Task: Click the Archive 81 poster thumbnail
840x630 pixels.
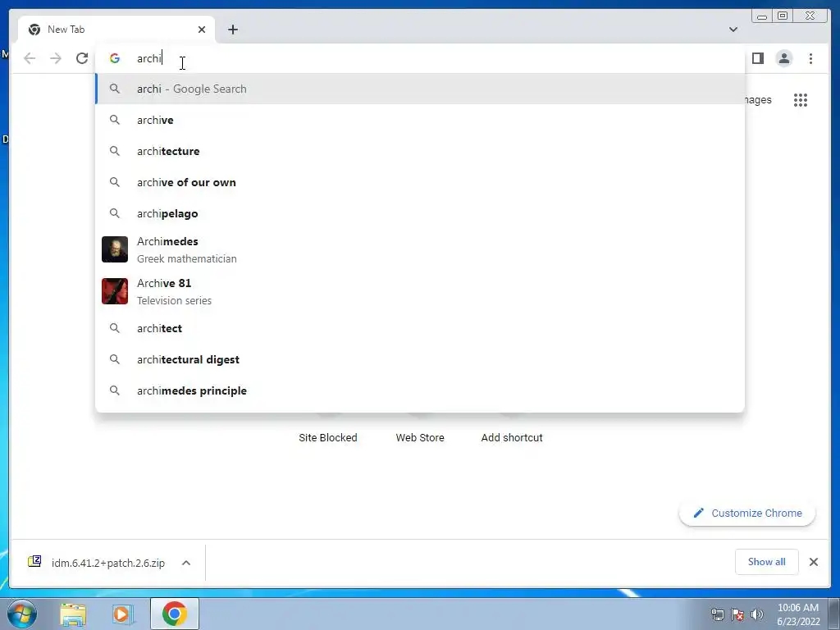Action: [115, 291]
